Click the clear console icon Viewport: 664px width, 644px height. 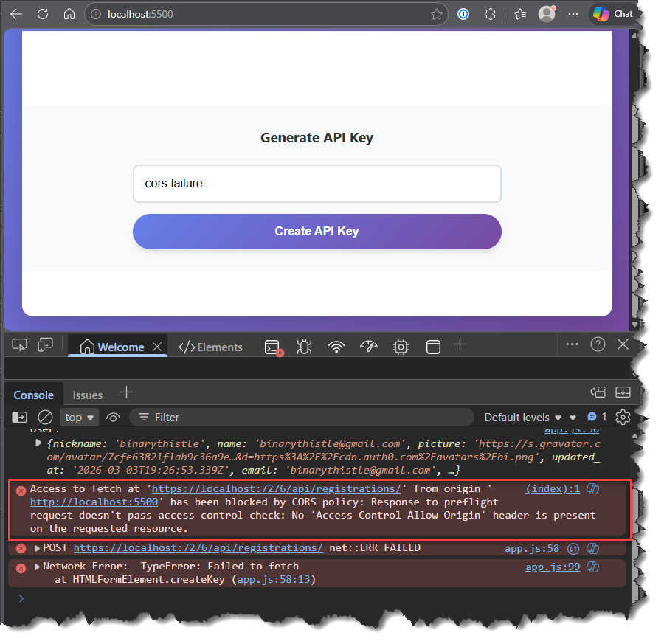45,418
